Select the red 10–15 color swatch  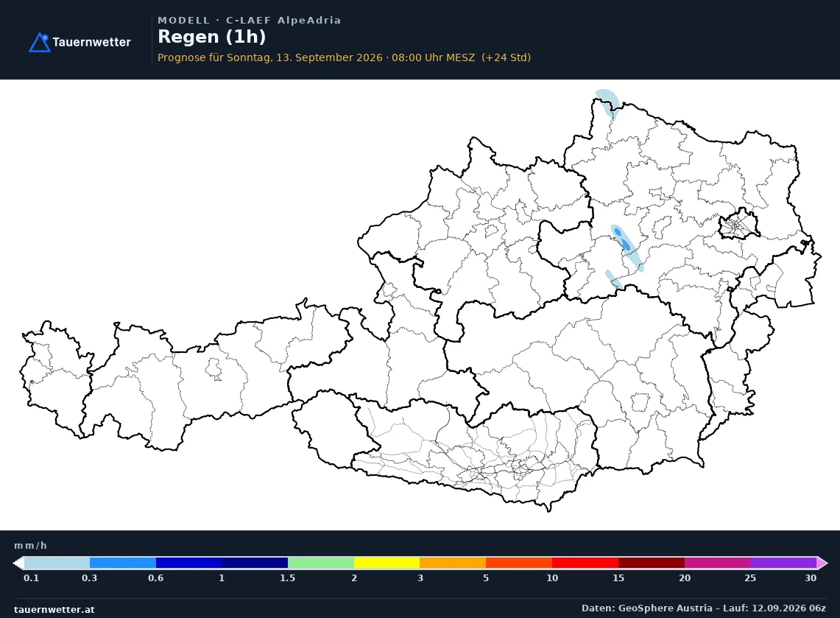[x=585, y=563]
